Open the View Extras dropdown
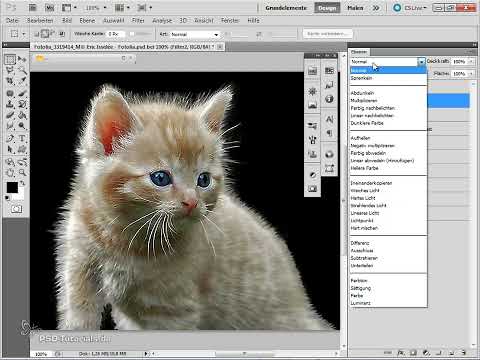Screen dimensions: 480x360 (69, 7)
